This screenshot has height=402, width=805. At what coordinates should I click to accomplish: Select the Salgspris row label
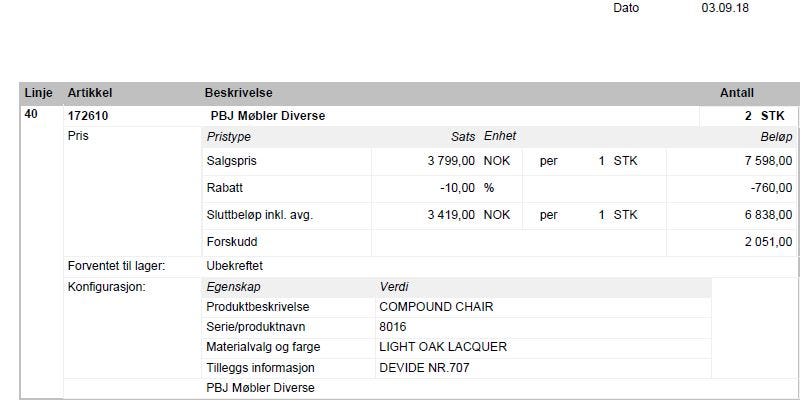231,161
